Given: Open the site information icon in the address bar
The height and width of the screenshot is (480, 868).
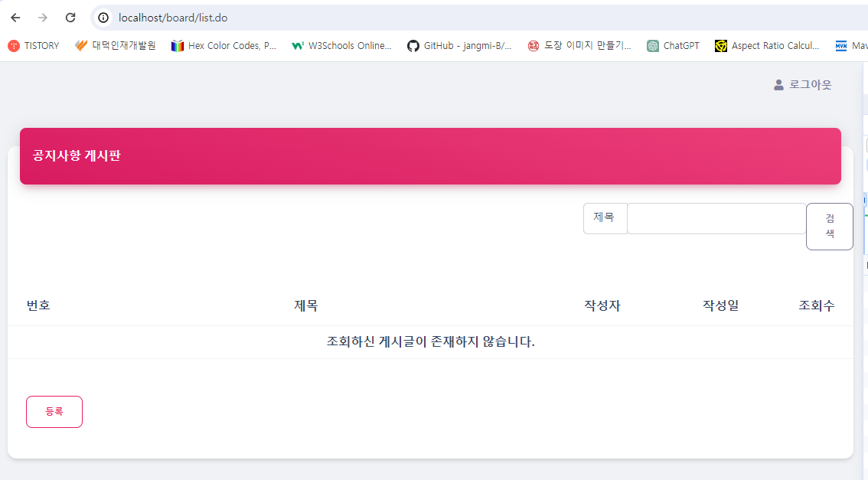Looking at the screenshot, I should pos(103,18).
